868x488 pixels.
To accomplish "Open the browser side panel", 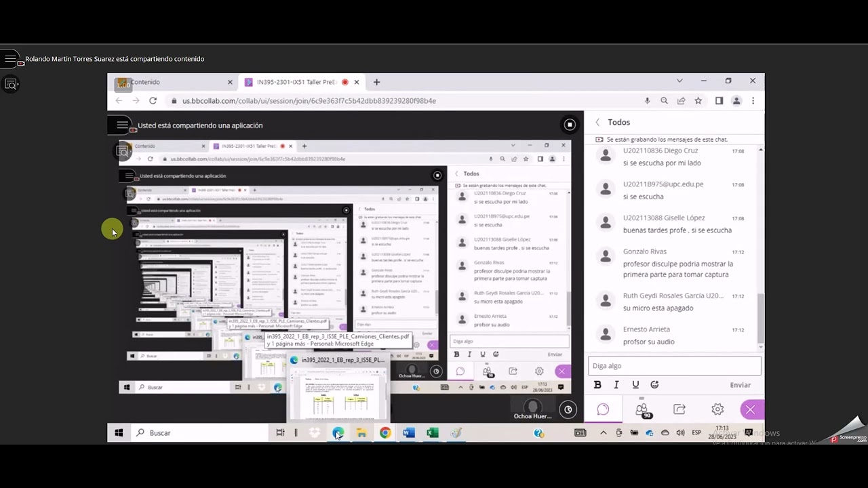I will [719, 100].
